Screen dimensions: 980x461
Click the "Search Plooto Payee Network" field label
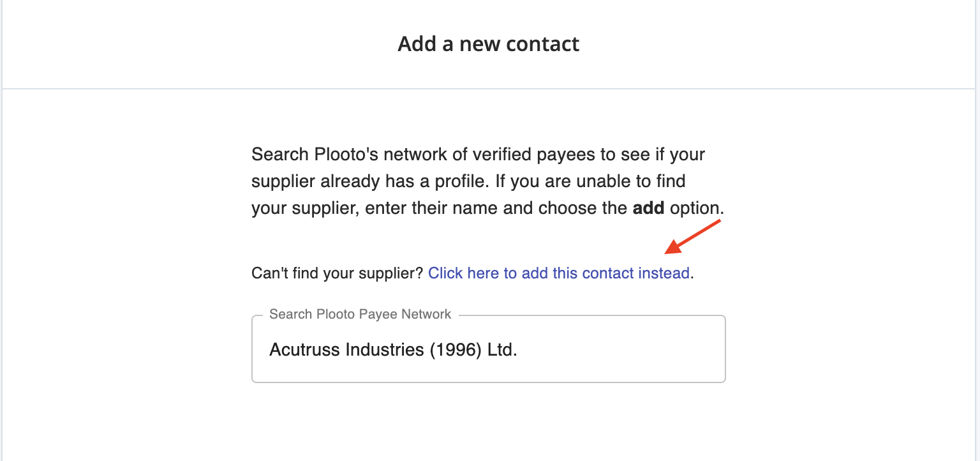pos(360,314)
